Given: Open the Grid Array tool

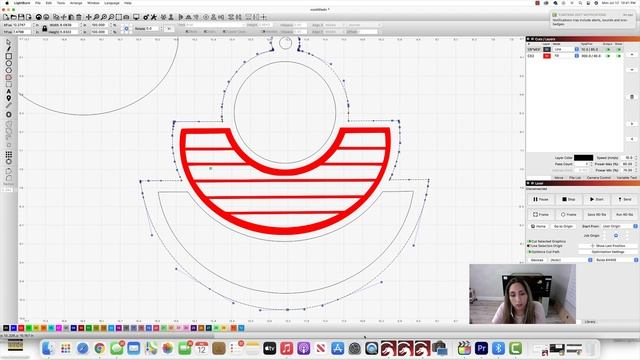Looking at the screenshot, I should tap(9, 154).
